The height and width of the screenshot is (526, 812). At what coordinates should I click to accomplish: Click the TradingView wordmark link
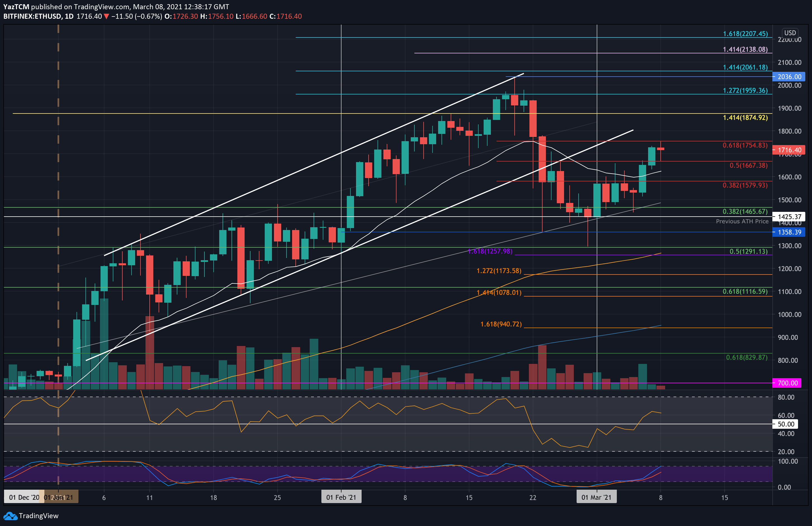coord(39,516)
